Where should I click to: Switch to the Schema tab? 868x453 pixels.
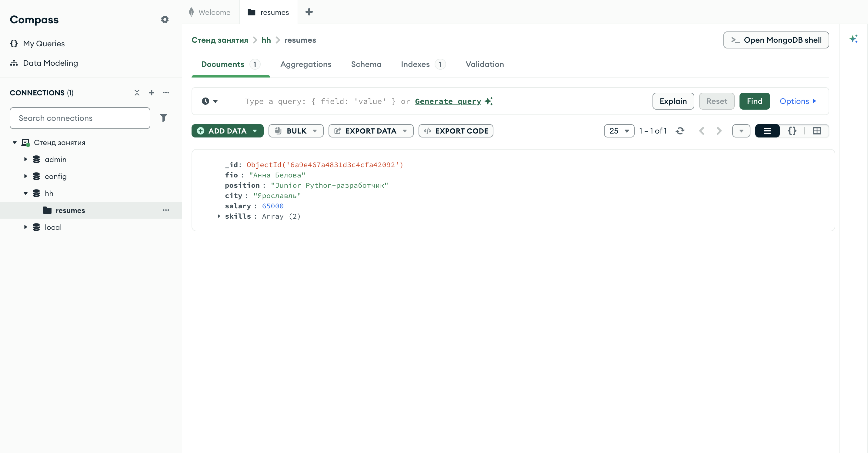pyautogui.click(x=366, y=64)
